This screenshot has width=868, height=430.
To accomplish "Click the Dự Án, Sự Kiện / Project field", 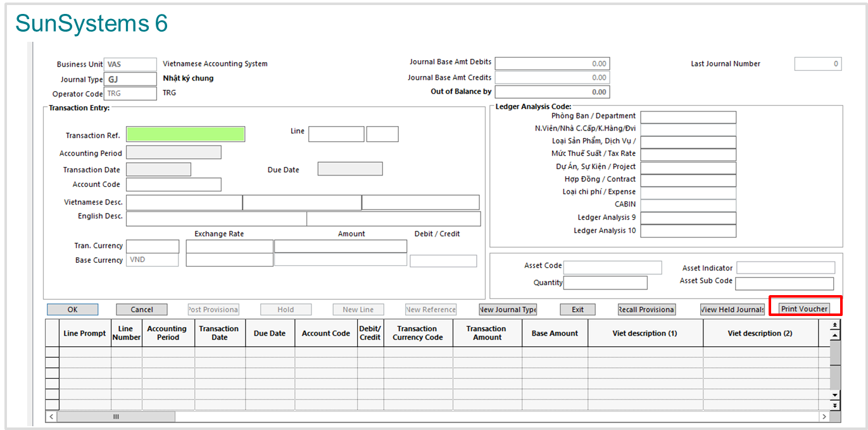I will pos(688,168).
